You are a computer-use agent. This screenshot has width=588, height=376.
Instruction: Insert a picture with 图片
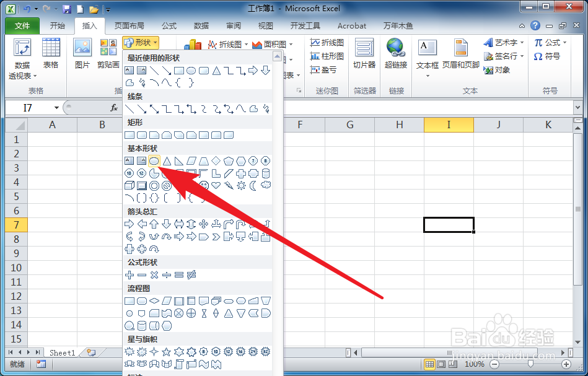82,54
